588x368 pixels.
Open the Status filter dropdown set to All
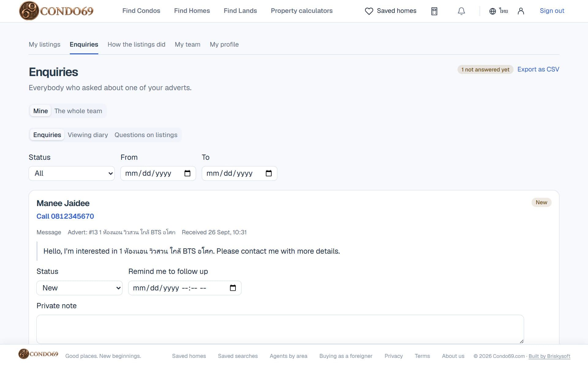[72, 173]
